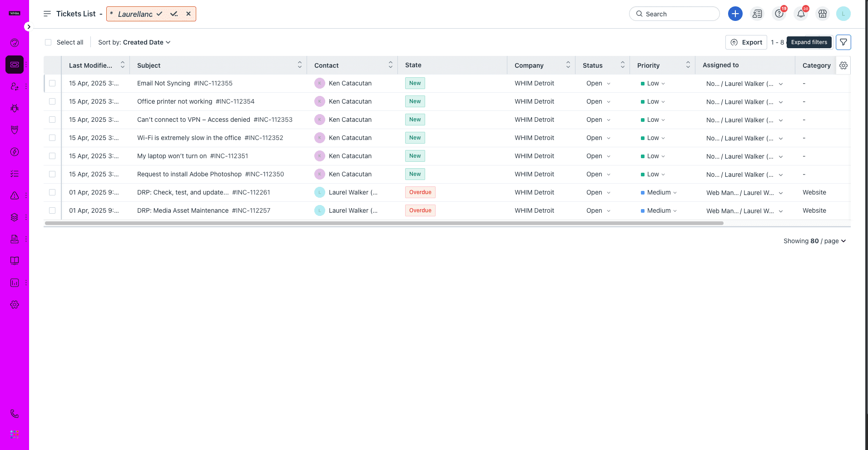This screenshot has height=450, width=868.
Task: Click the Search input field
Action: coord(675,14)
